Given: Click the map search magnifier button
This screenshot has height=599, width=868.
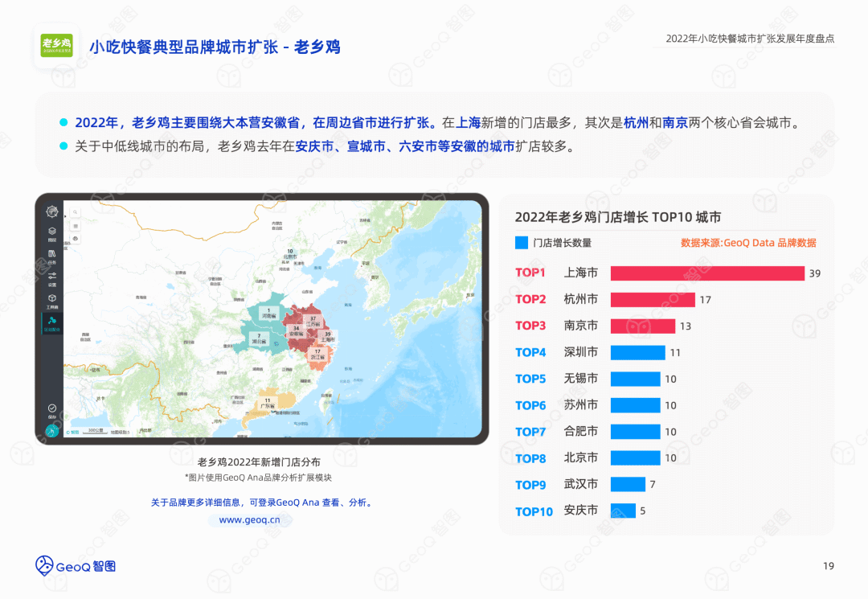Looking at the screenshot, I should pos(76,212).
